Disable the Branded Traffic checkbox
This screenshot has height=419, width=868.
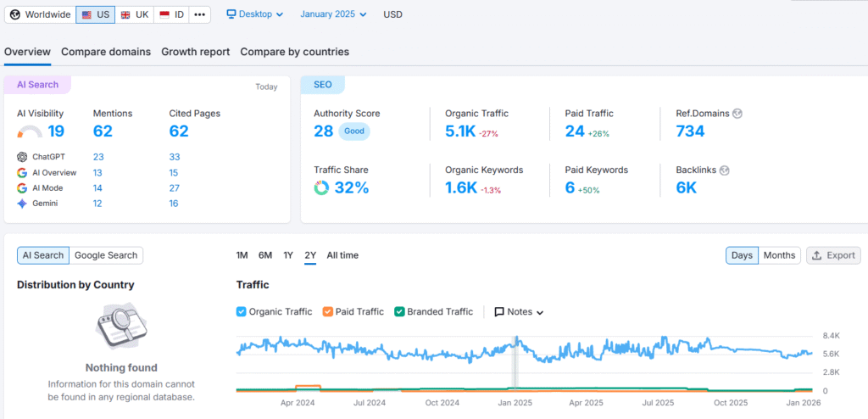point(400,312)
